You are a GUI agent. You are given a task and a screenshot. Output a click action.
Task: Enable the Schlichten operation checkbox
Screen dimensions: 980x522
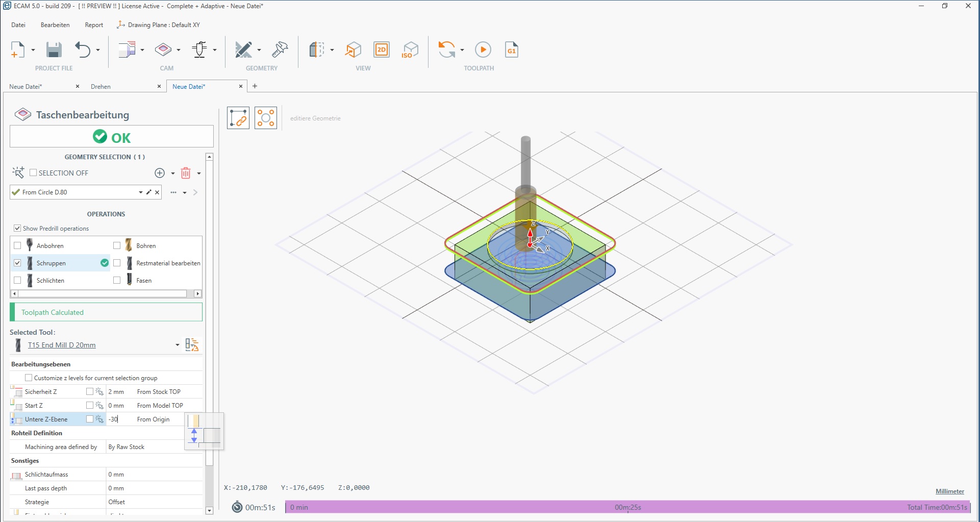[x=17, y=280]
